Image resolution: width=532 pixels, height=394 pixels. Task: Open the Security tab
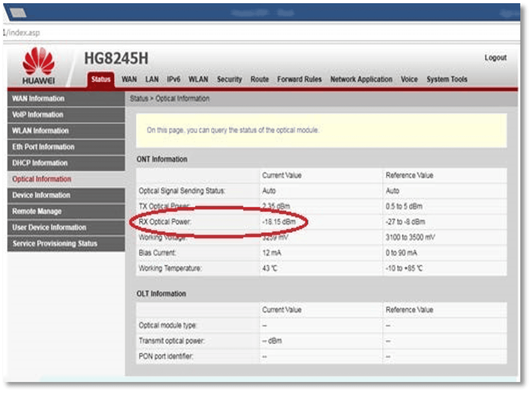tap(229, 79)
